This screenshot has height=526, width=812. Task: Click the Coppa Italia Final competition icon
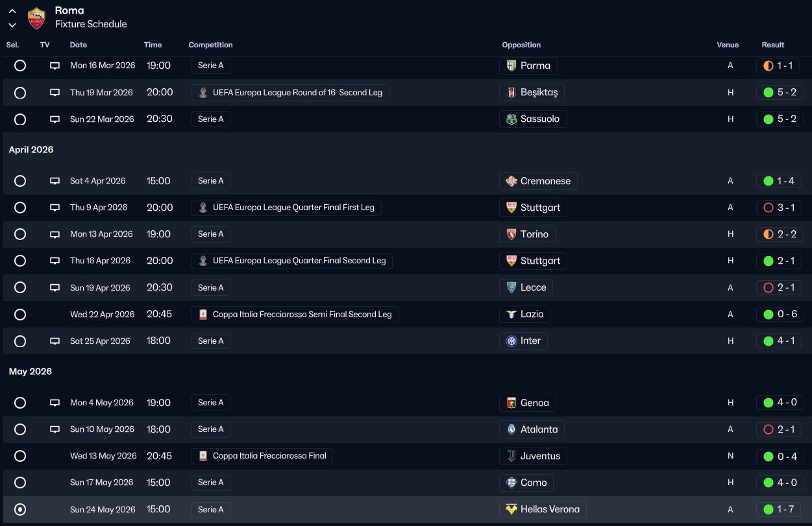point(203,456)
